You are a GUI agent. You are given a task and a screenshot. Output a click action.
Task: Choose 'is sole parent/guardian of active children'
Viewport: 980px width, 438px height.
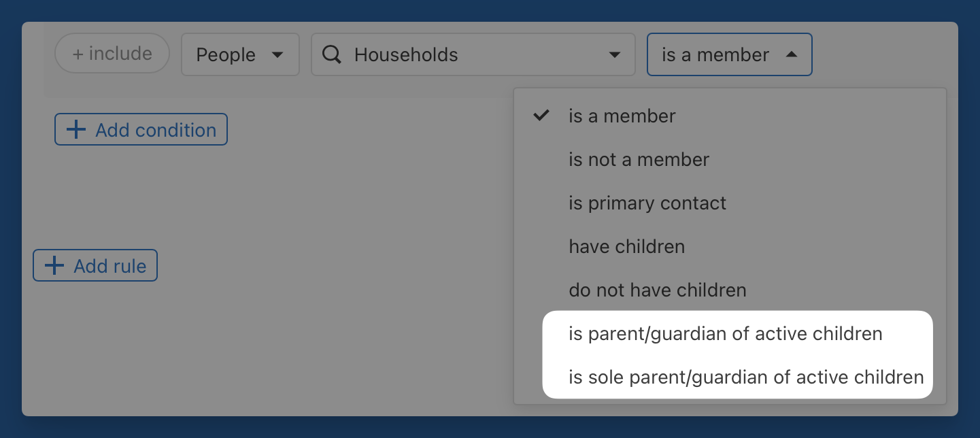(x=746, y=377)
